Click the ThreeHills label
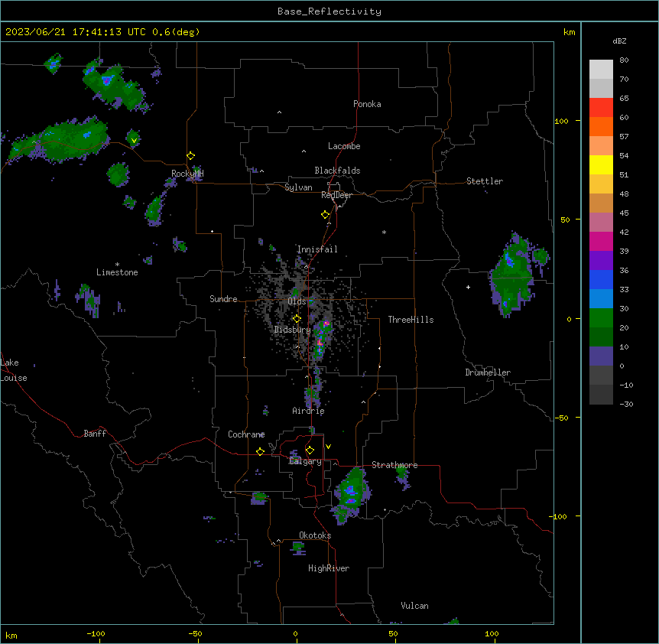This screenshot has height=644, width=659. tap(411, 320)
